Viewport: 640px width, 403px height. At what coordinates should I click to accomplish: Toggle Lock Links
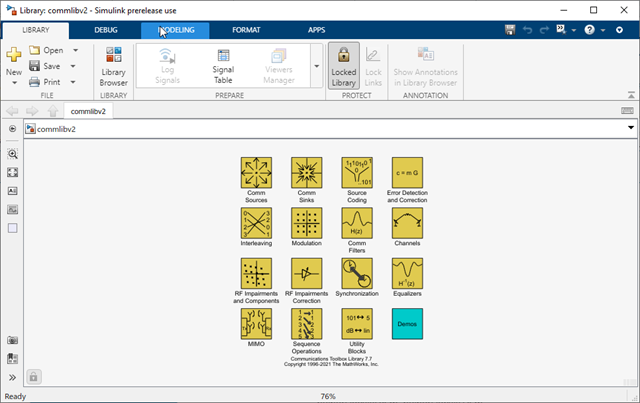point(373,66)
